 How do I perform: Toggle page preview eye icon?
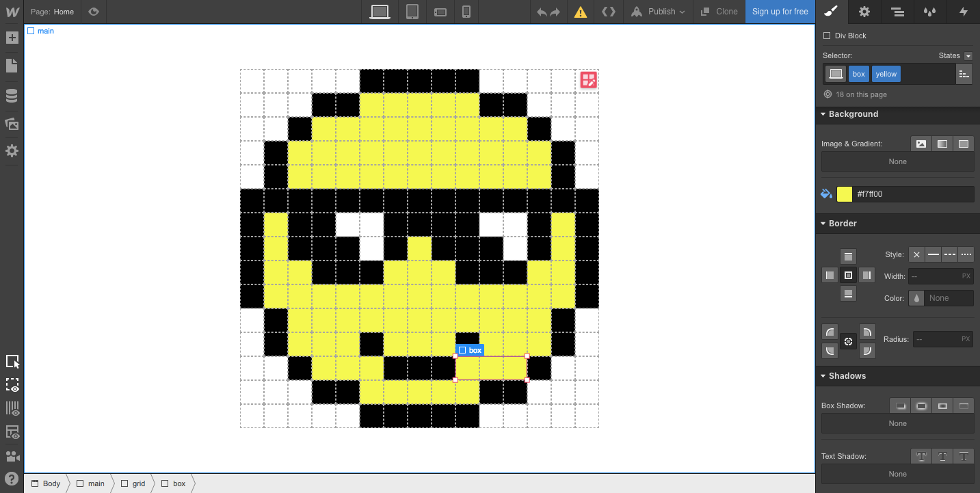coord(94,12)
